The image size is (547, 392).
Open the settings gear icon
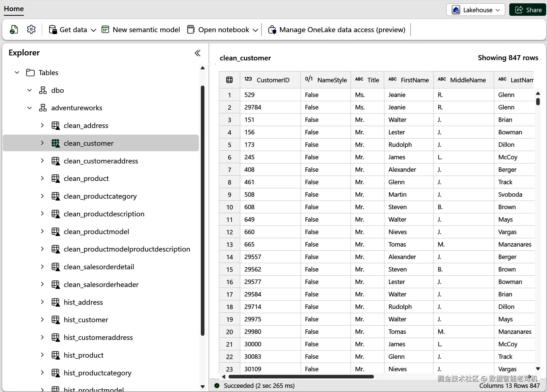31,29
